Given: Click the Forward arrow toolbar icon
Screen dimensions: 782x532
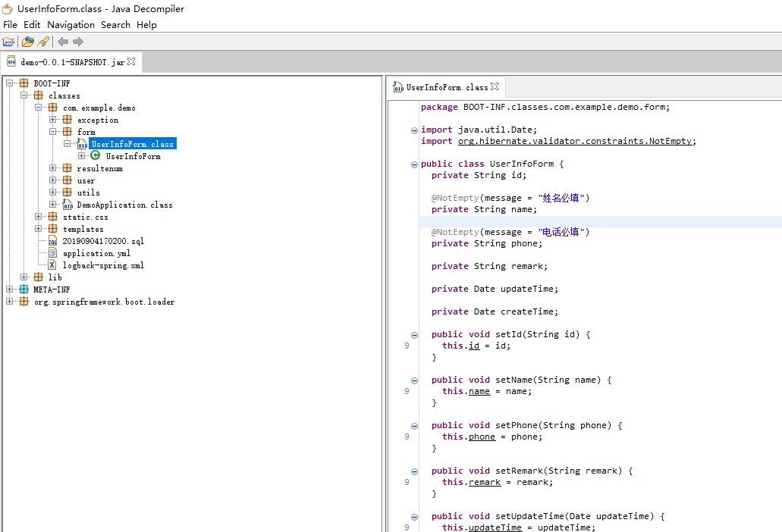Looking at the screenshot, I should 78,42.
